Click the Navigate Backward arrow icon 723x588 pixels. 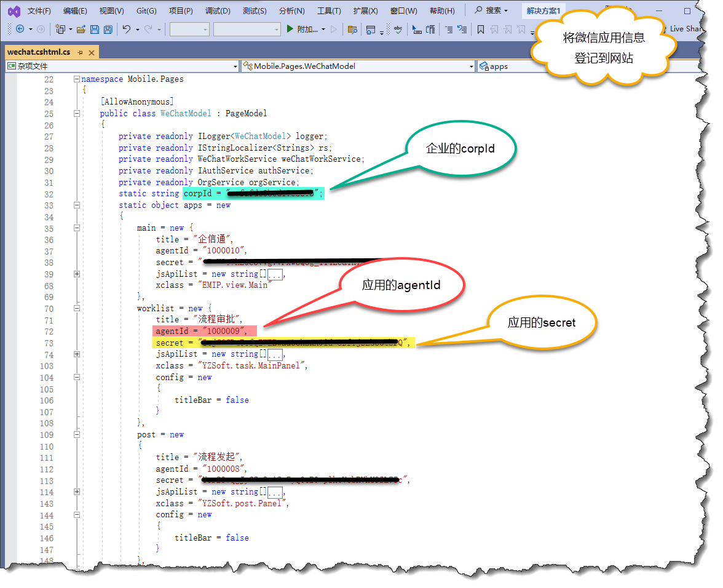20,29
